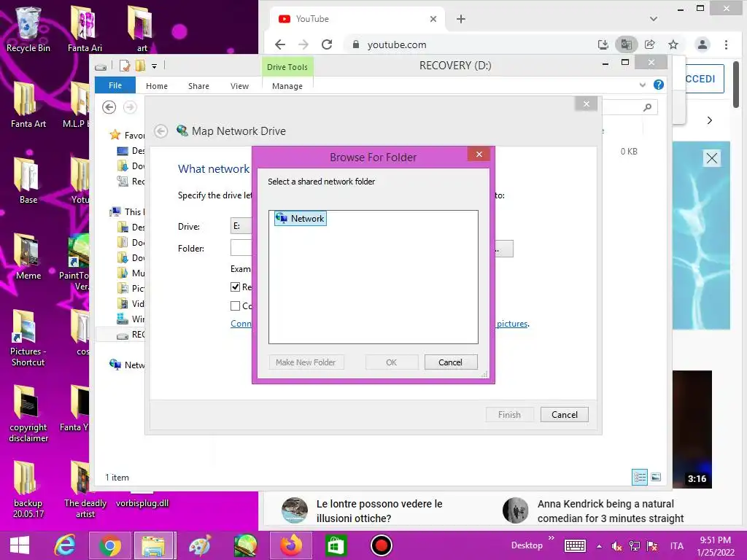Open the Home ribbon tab
This screenshot has width=747, height=560.
tap(157, 86)
